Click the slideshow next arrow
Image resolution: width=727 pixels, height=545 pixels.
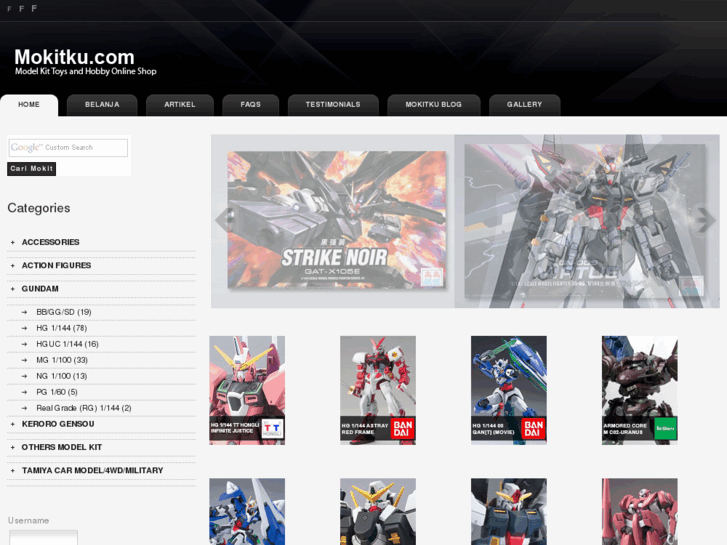click(706, 219)
